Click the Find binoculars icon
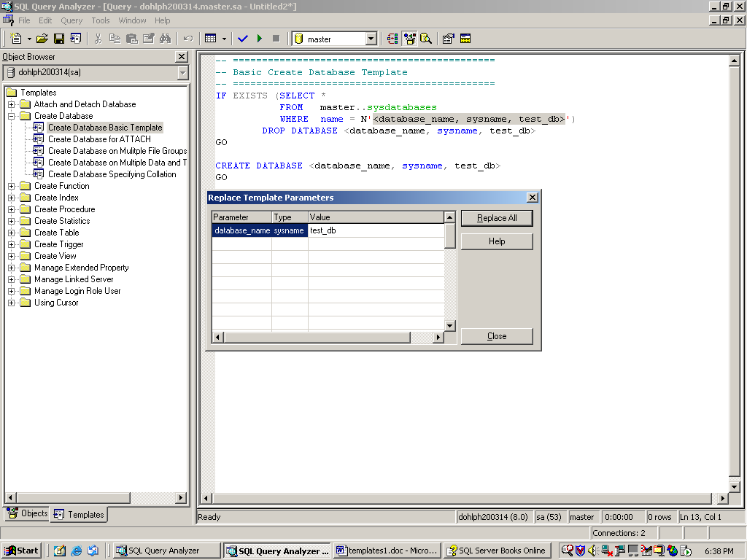Screen dimensions: 747x560 [x=165, y=39]
